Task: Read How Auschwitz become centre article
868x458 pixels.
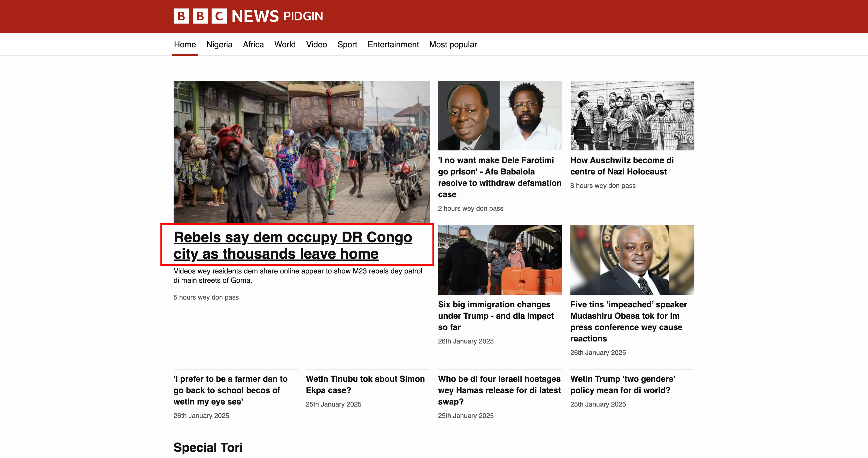Action: (x=622, y=166)
